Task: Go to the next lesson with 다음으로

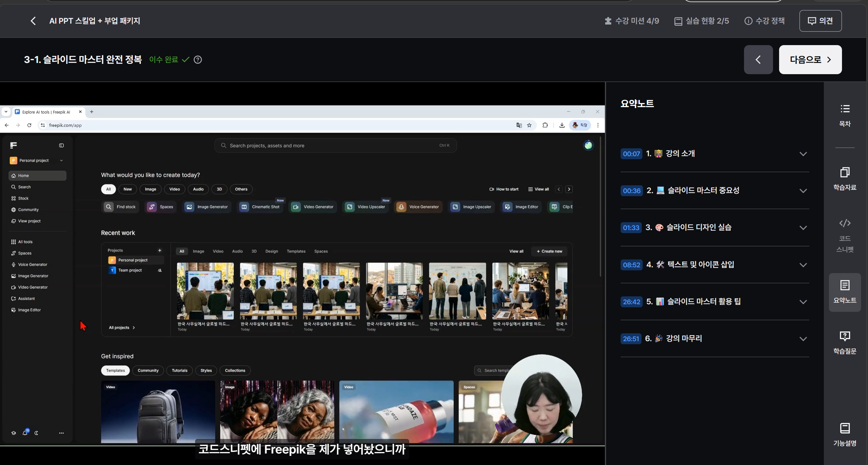Action: click(x=810, y=60)
